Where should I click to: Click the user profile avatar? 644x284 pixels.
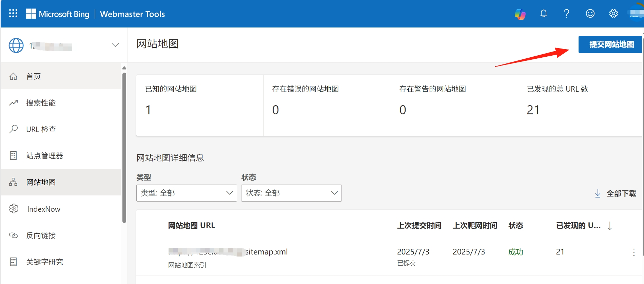coord(637,14)
